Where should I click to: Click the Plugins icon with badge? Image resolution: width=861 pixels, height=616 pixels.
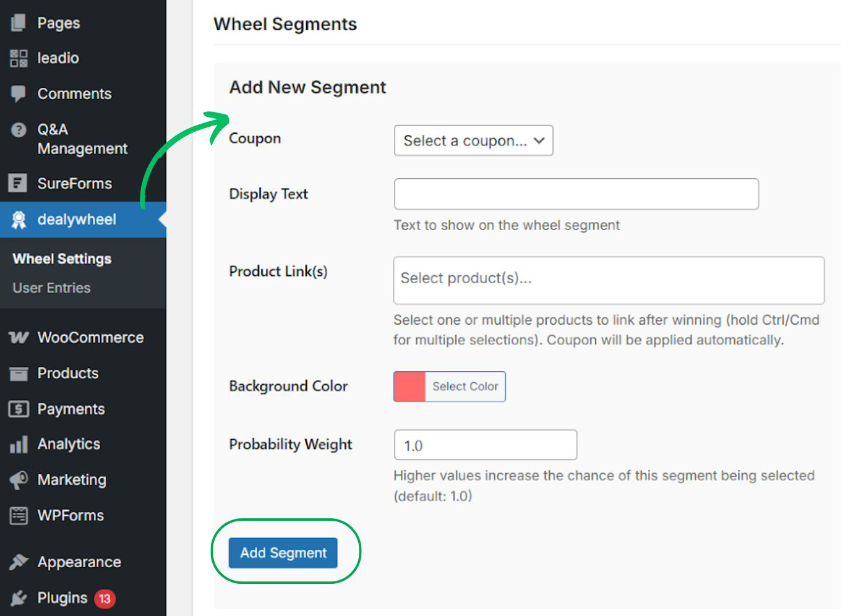[19, 598]
